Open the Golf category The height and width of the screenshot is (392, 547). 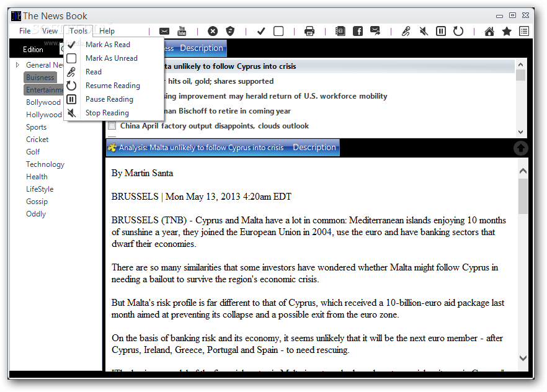pyautogui.click(x=33, y=152)
